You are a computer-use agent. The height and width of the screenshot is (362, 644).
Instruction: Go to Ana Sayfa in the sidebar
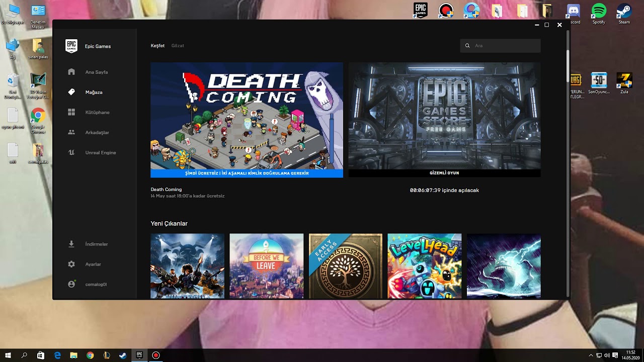pos(97,72)
